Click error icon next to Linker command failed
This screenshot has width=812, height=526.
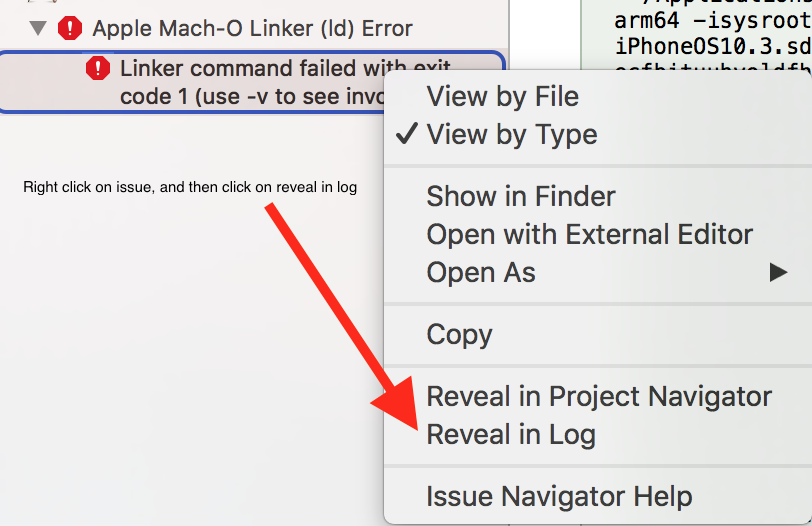pos(98,69)
